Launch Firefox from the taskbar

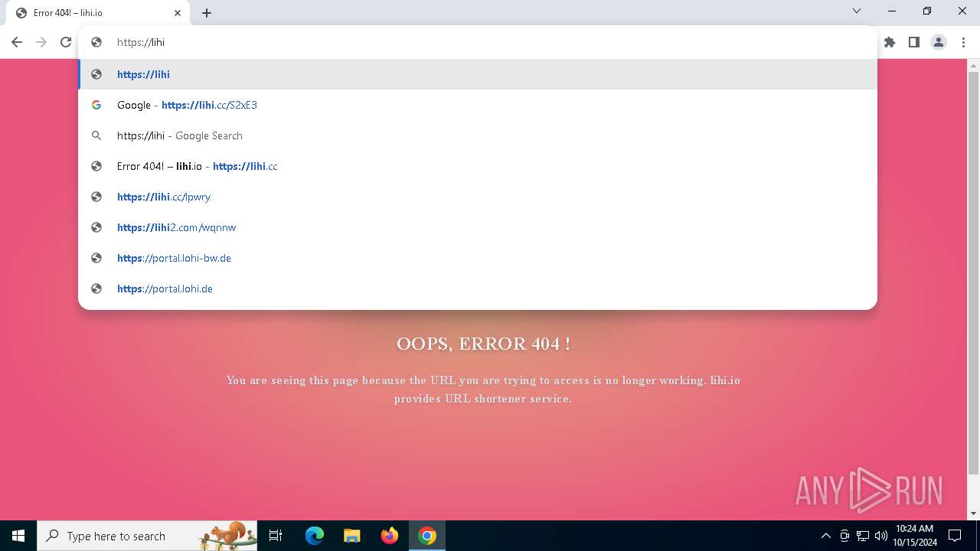tap(390, 536)
